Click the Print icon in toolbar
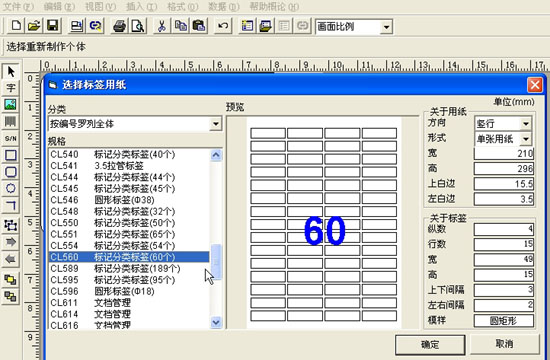The width and height of the screenshot is (550, 360). (119, 26)
